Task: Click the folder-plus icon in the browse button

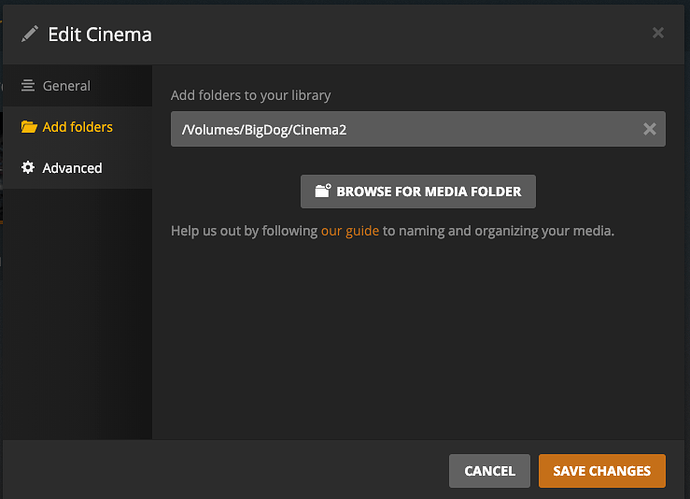Action: 322,191
